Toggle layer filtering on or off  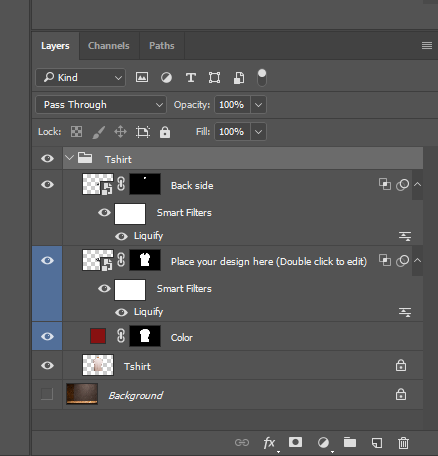[x=262, y=78]
